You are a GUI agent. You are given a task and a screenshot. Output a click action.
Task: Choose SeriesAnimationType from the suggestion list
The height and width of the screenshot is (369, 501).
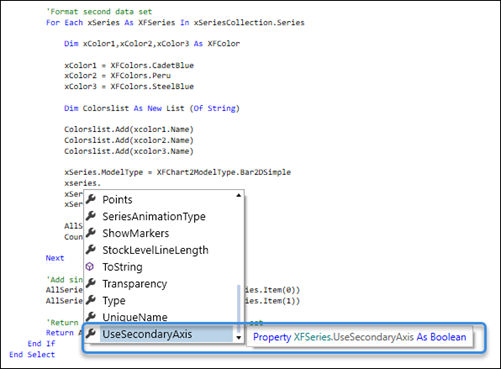click(x=154, y=217)
